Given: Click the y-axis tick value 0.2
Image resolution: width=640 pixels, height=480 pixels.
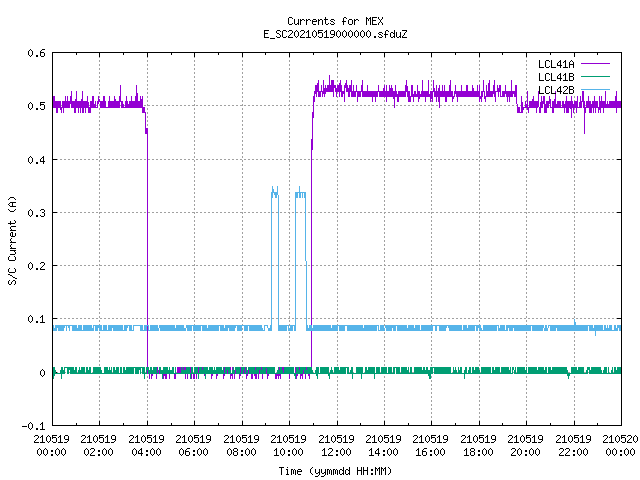Looking at the screenshot, I should pos(36,266).
